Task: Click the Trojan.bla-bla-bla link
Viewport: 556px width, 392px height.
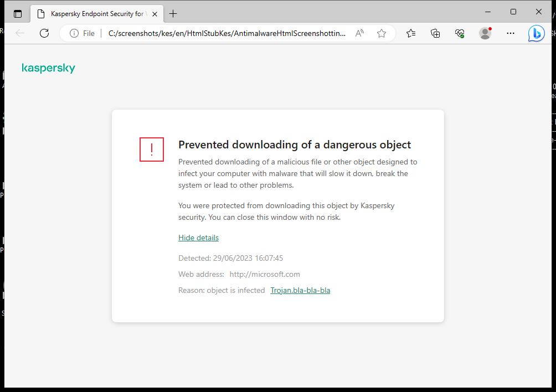Action: (300, 290)
